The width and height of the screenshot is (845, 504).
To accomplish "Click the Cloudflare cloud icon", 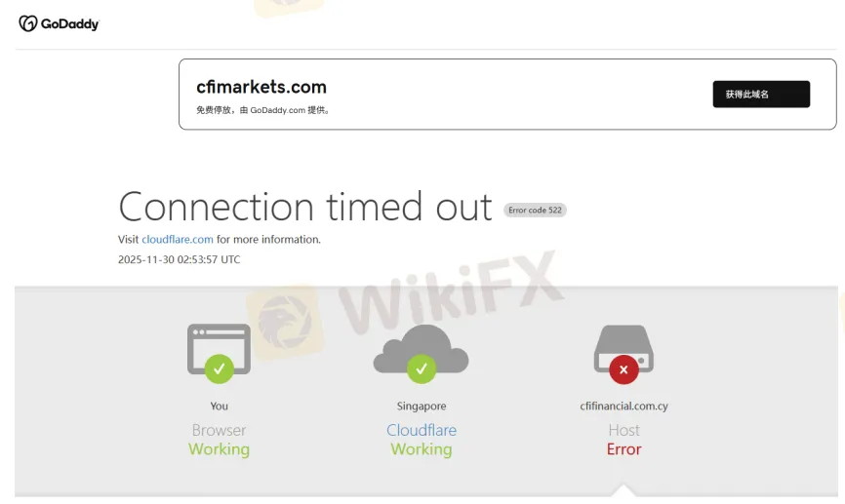I will [x=421, y=349].
